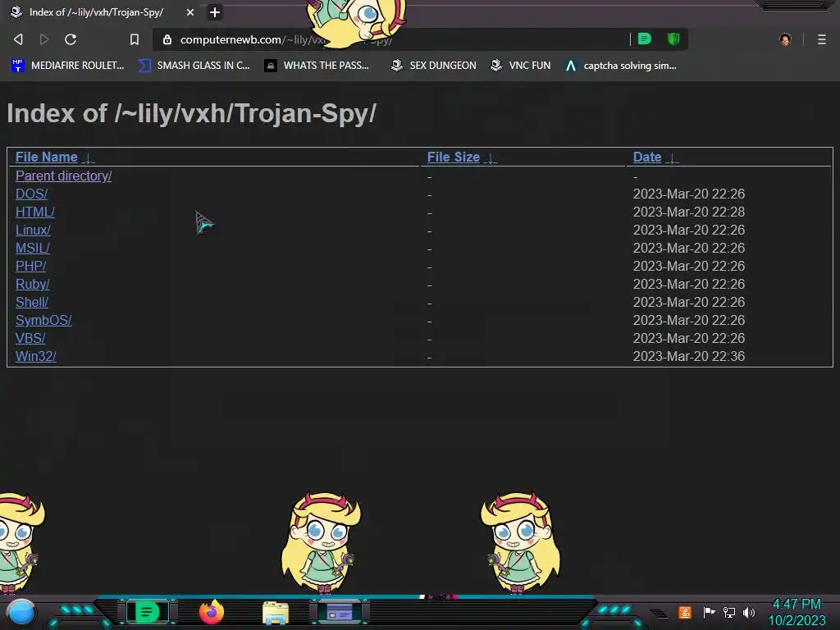Open the green shield extension icon

tap(673, 39)
